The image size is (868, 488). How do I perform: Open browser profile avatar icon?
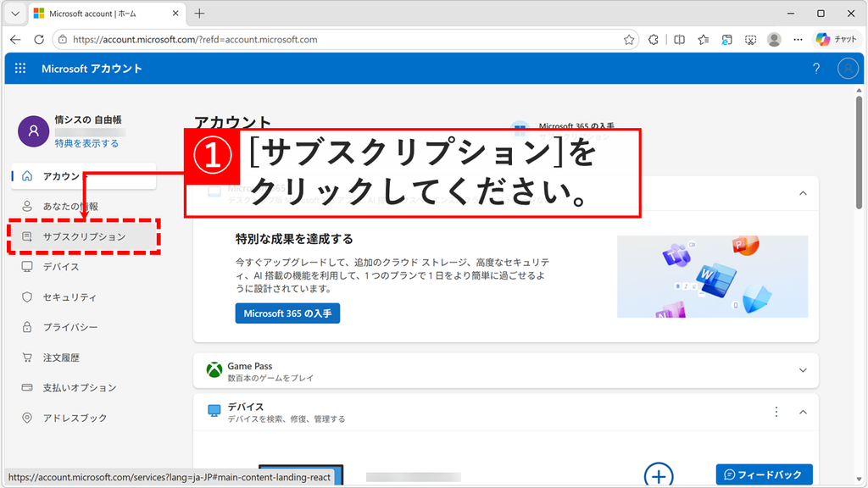[x=774, y=39]
